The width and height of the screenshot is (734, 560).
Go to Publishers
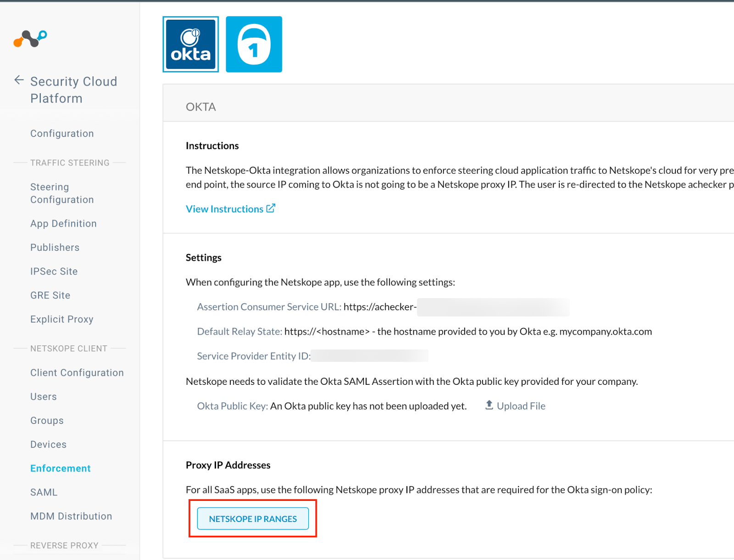55,247
